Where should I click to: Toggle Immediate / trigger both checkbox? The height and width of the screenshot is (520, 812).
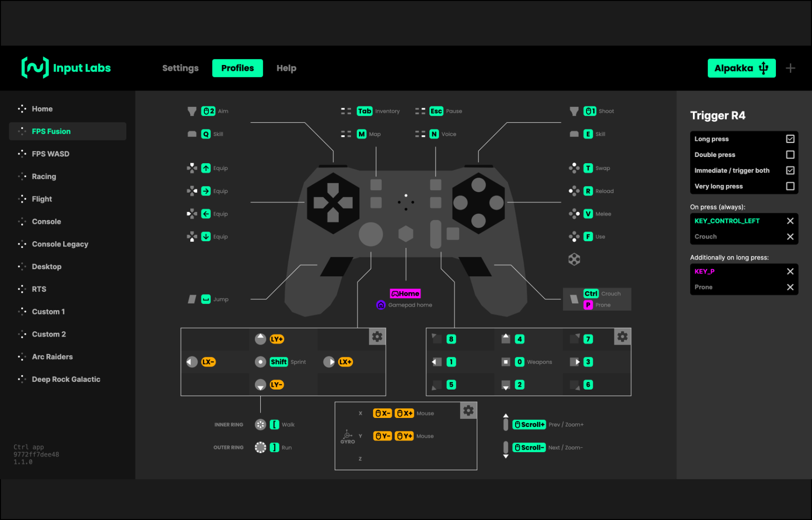point(790,170)
